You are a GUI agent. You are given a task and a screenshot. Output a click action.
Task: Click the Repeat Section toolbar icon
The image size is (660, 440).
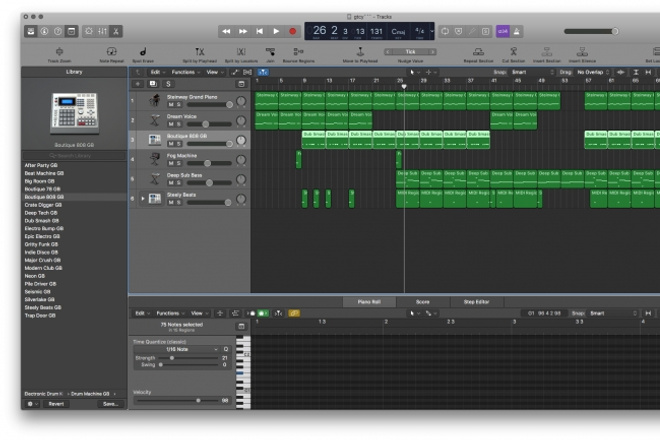point(478,52)
